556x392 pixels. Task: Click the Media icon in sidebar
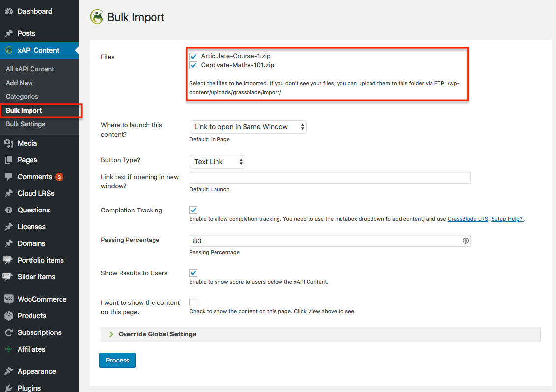tap(8, 143)
